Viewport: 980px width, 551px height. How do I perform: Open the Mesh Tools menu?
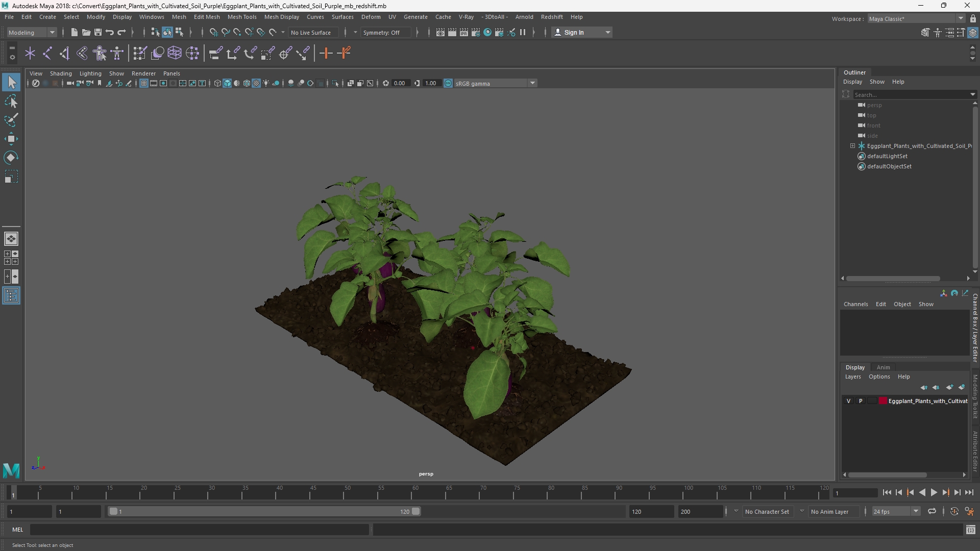pyautogui.click(x=242, y=17)
